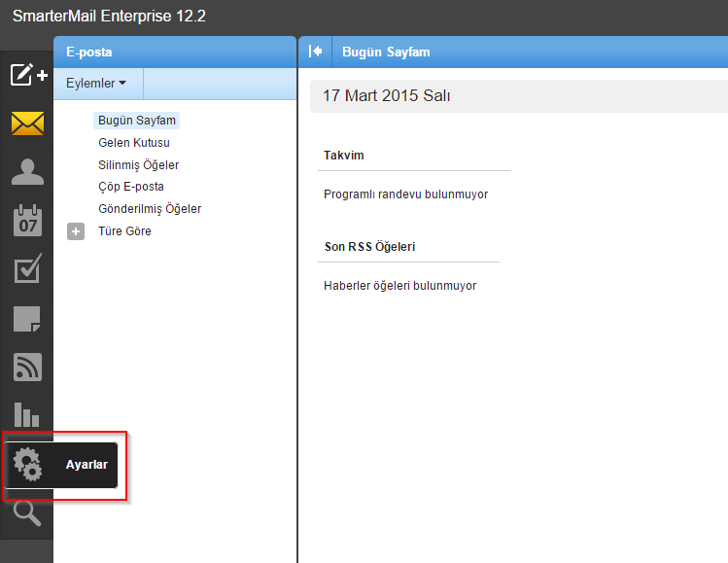
Task: Open the Gelen Kutusu folder
Action: pos(134,143)
